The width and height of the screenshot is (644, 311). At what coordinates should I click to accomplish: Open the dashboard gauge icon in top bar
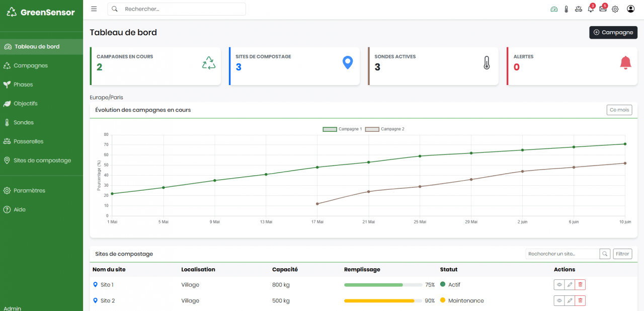point(554,9)
